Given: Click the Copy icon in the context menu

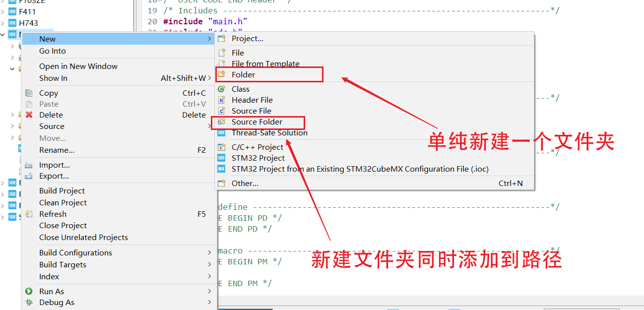Looking at the screenshot, I should (28, 93).
